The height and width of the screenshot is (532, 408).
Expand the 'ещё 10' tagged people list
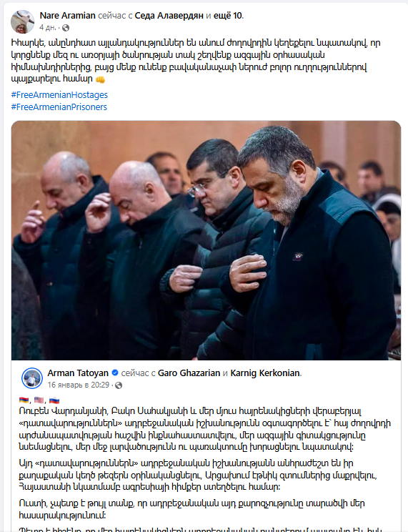pyautogui.click(x=228, y=16)
